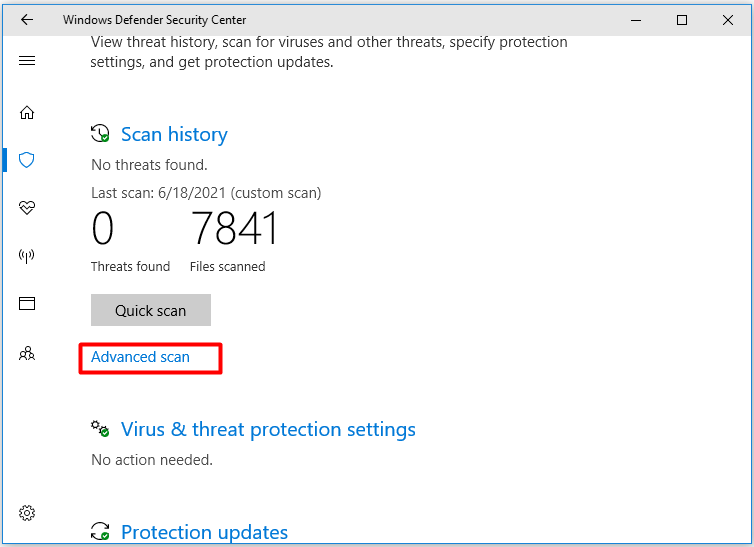Viewport: 754px width, 547px height.
Task: Click the Scan history clock icon
Action: [x=100, y=134]
